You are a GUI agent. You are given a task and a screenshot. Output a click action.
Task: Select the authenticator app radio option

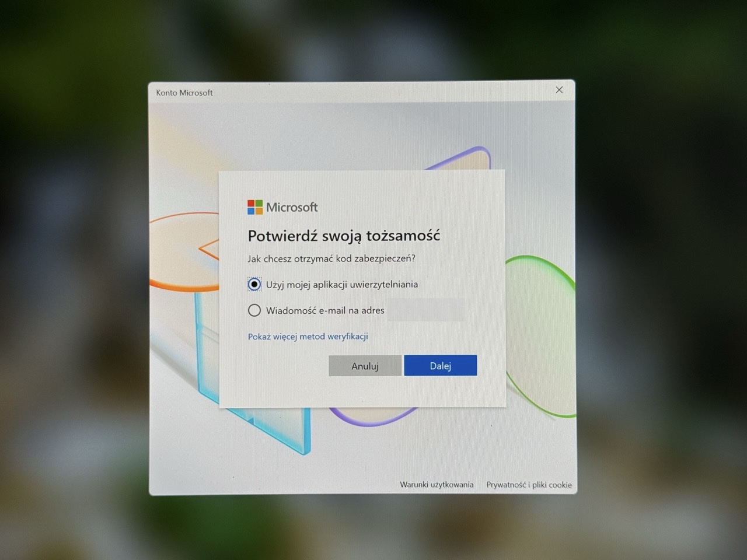click(x=254, y=284)
